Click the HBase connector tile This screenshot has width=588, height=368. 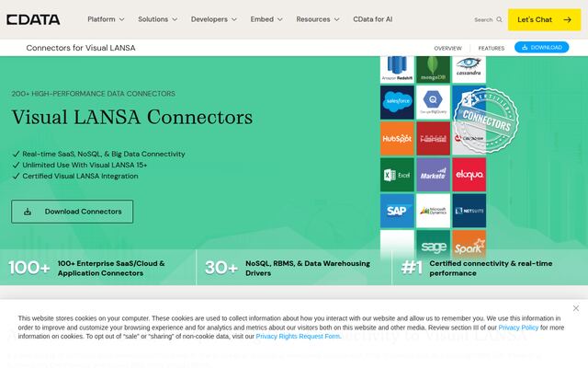coord(433,139)
